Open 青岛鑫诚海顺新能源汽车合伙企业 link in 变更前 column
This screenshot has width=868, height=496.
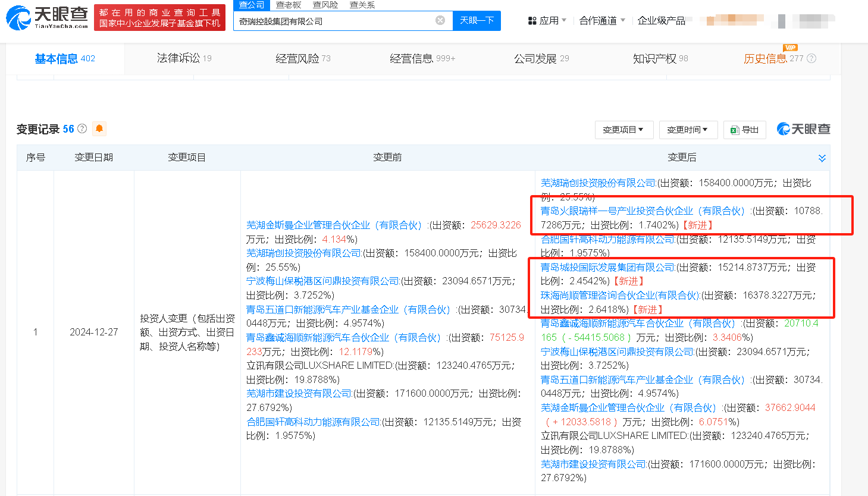344,338
